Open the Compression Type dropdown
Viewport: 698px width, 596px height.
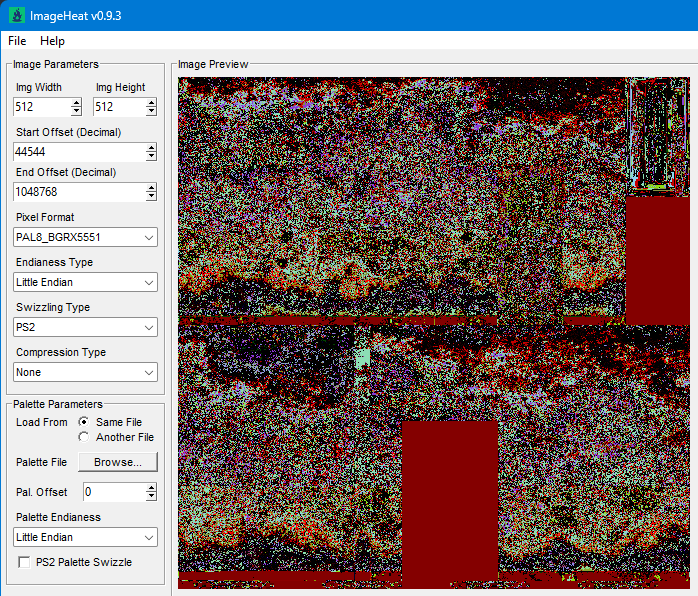(x=85, y=372)
